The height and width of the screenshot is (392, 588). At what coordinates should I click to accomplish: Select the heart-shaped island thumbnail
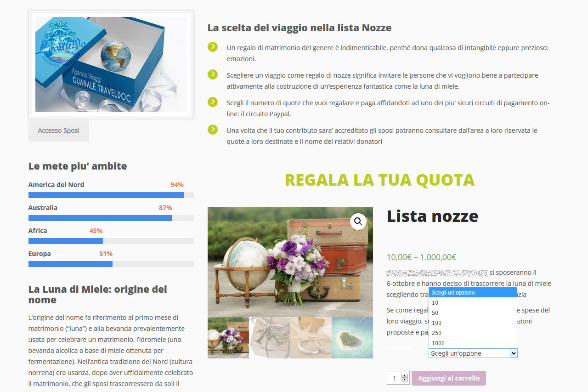coord(352,338)
